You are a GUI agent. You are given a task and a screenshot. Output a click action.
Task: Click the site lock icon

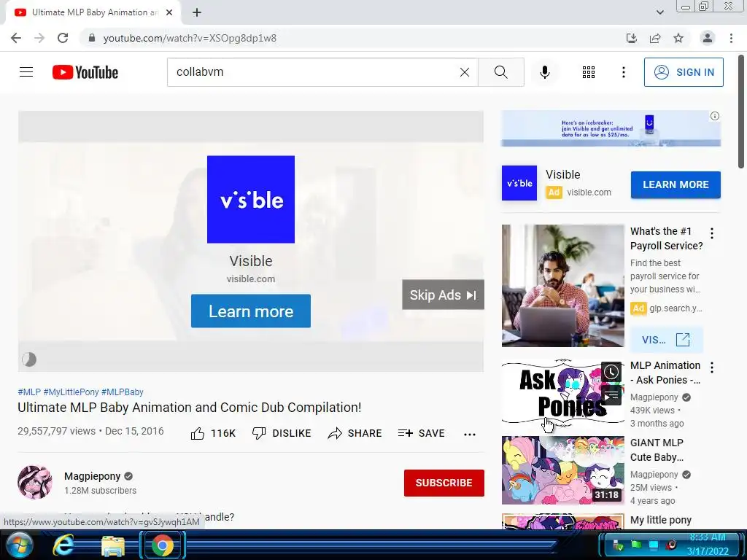(x=92, y=38)
